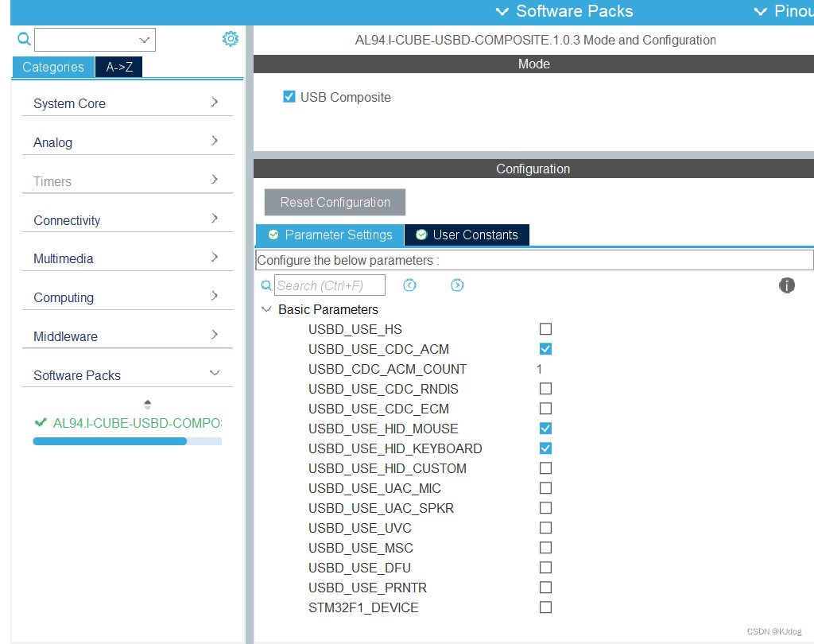Open the category search dropdown

coord(145,40)
